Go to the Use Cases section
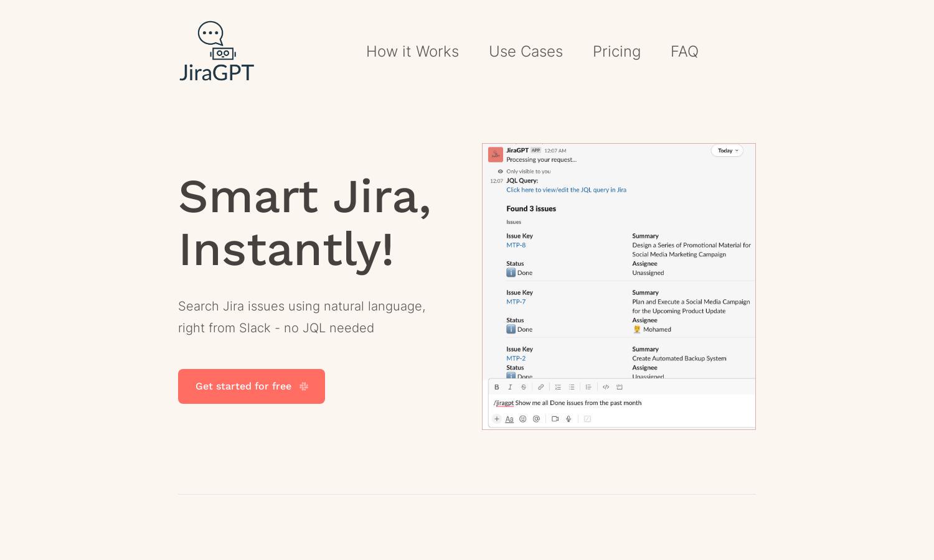 [526, 52]
